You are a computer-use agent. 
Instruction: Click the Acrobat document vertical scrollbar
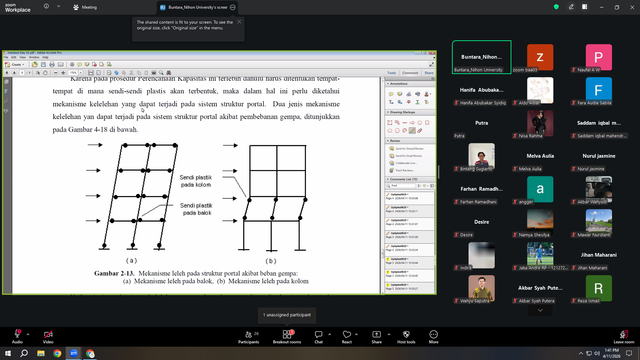pos(382,185)
